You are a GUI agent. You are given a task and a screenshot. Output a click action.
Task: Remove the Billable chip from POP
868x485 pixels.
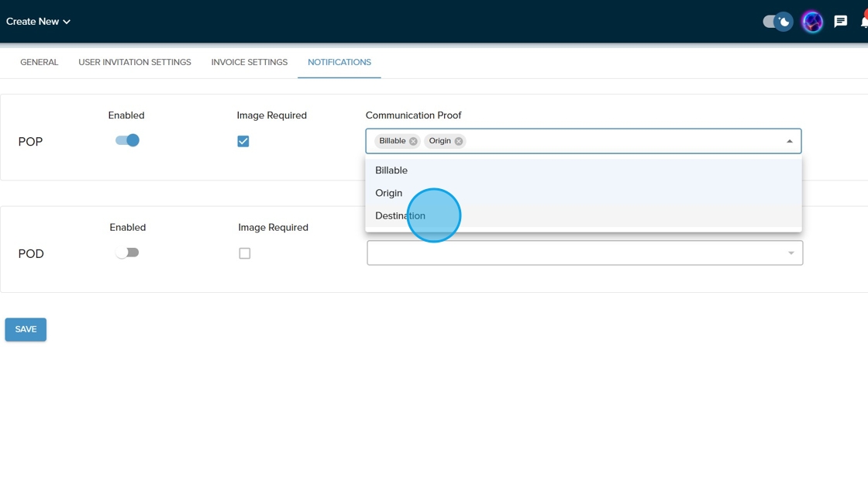413,141
